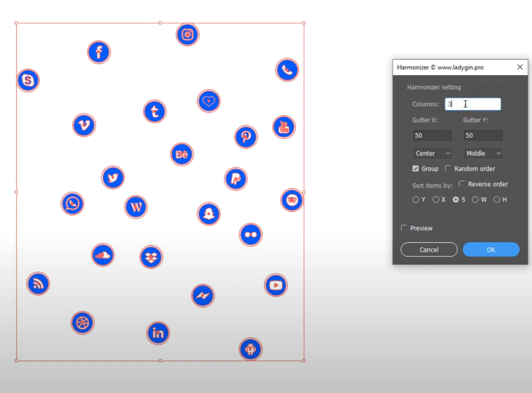Click OK in Harmonizer dialog
Screen dimensions: 532x393
491,250
